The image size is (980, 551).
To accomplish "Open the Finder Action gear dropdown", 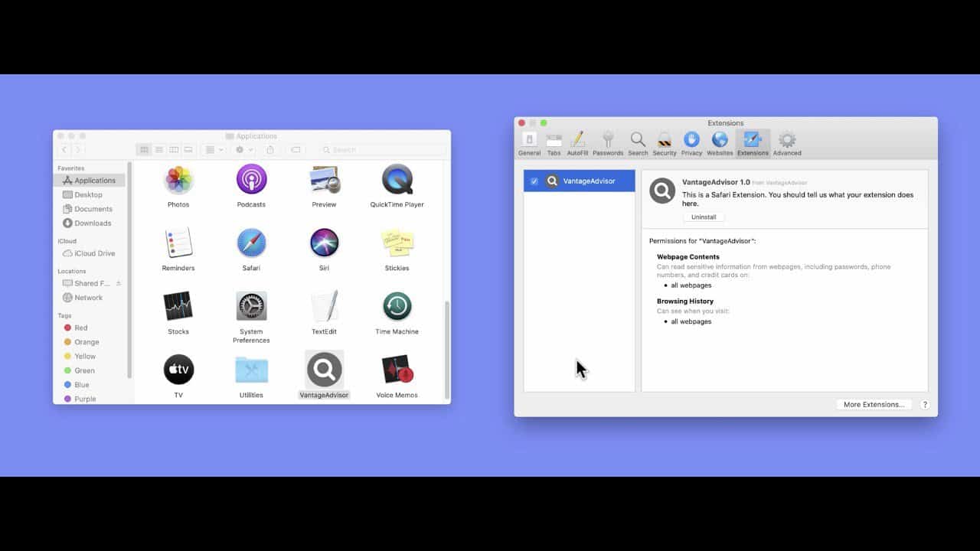I will pos(243,150).
